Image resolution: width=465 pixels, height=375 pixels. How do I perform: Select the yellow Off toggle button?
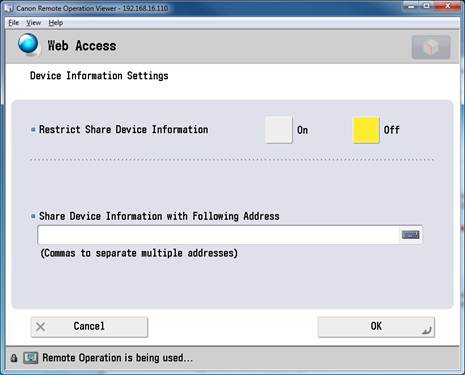coord(366,130)
